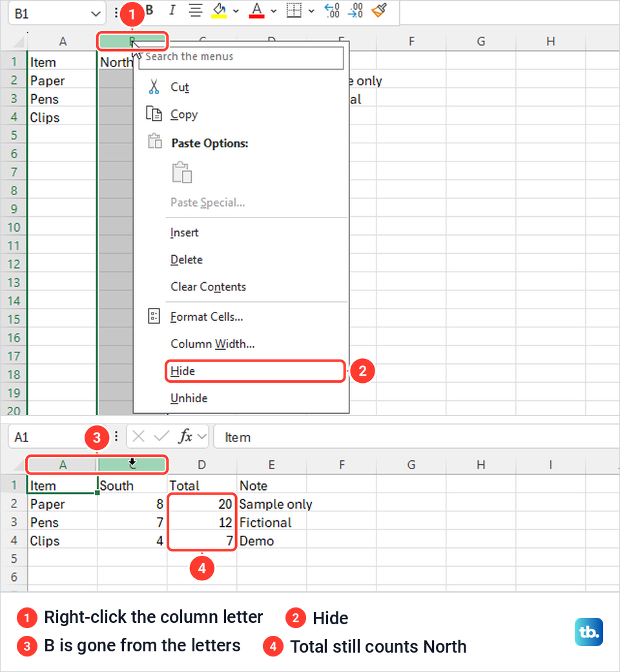
Task: Apply the yellow fill color bucket
Action: [x=219, y=11]
